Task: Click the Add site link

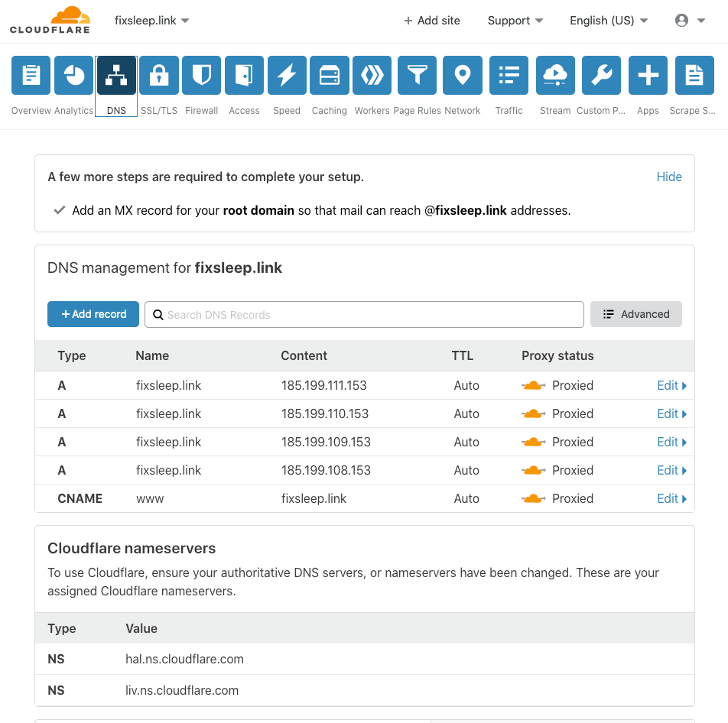Action: pos(432,21)
